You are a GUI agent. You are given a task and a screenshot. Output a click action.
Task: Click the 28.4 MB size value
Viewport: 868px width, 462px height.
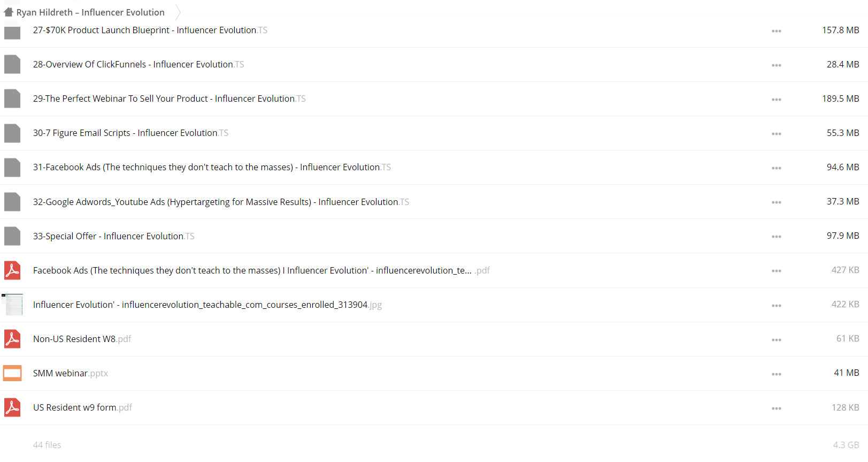pos(843,64)
